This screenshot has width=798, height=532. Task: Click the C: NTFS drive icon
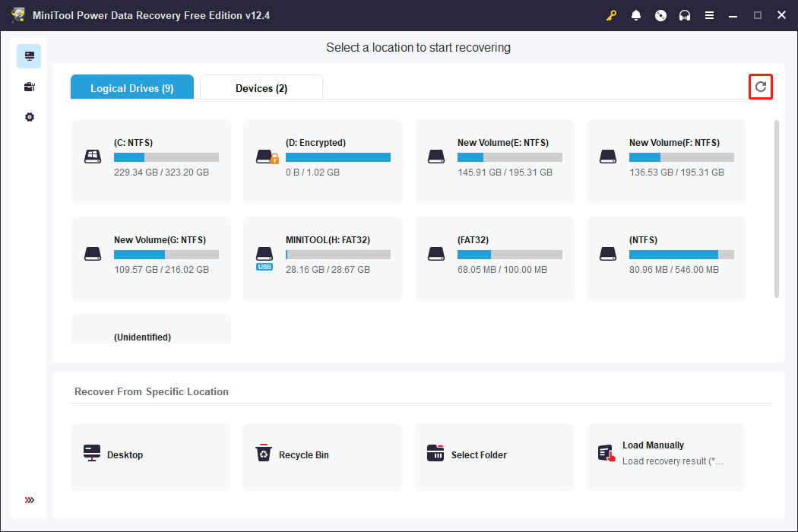[x=93, y=157]
